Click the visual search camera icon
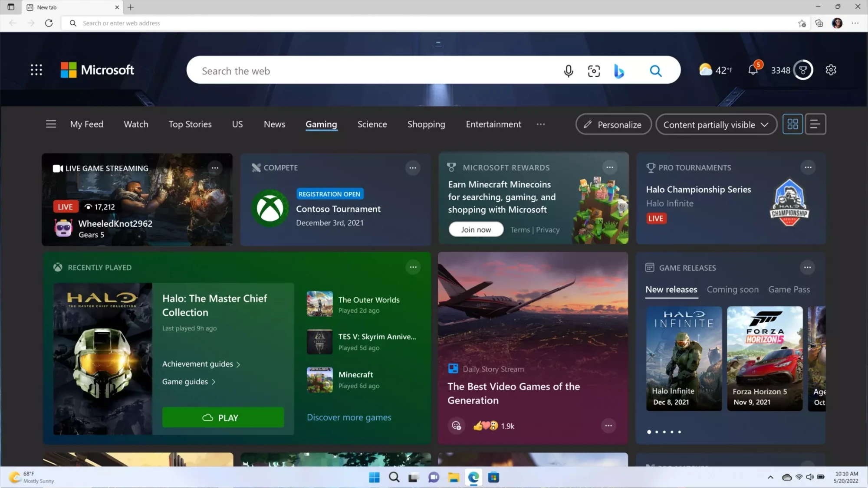Image resolution: width=868 pixels, height=488 pixels. point(594,70)
